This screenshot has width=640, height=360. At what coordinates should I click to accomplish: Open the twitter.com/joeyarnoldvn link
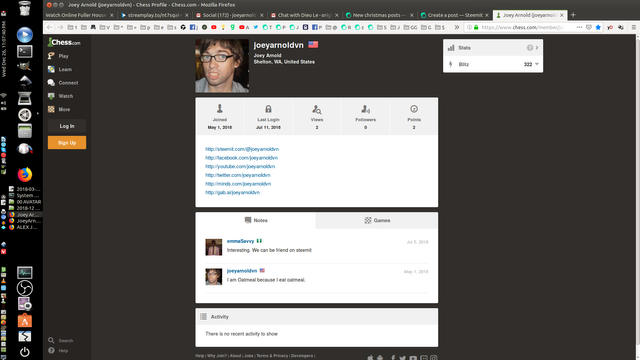click(238, 175)
